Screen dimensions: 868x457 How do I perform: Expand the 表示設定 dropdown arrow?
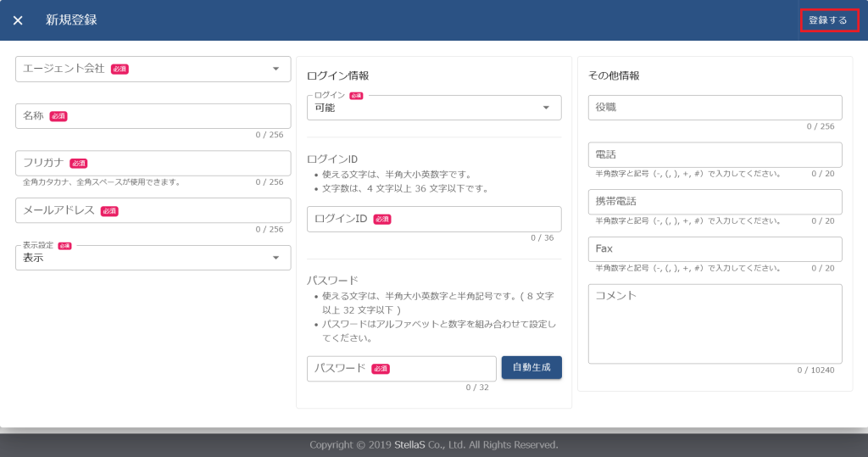(275, 258)
